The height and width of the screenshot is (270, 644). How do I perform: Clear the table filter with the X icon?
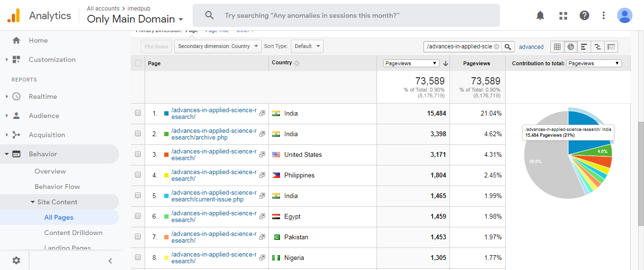(497, 47)
